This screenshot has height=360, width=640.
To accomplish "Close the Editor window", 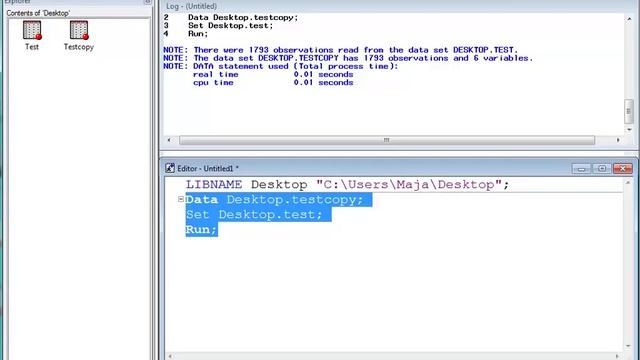I will tap(622, 168).
